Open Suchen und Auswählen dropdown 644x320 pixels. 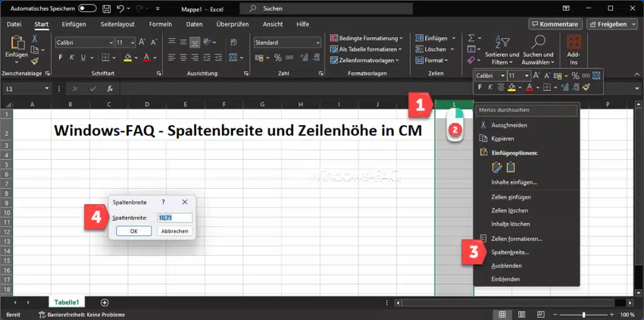(x=538, y=50)
